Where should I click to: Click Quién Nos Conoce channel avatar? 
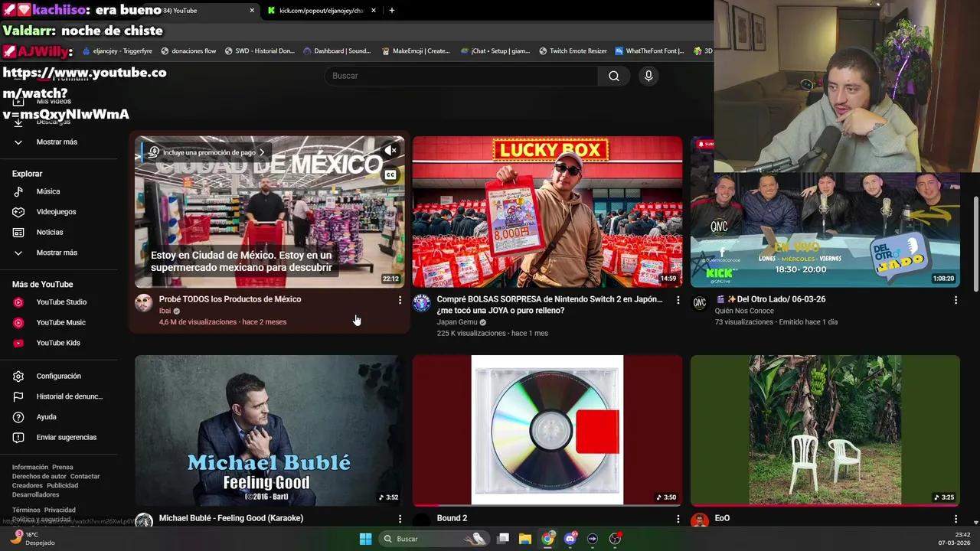click(700, 303)
